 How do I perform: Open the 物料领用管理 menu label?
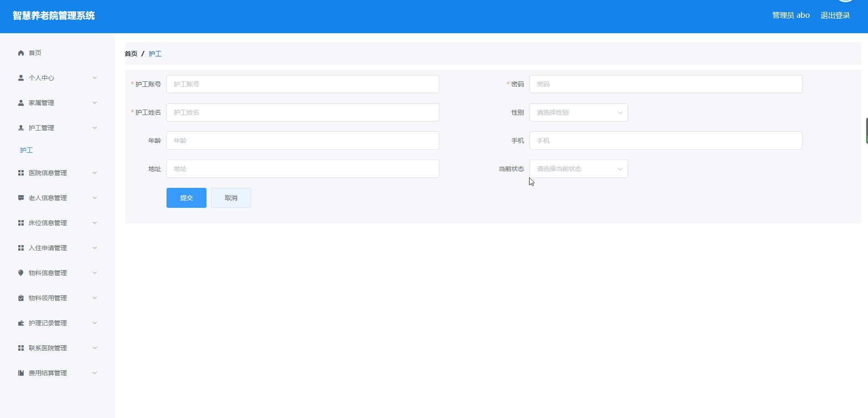tap(48, 298)
